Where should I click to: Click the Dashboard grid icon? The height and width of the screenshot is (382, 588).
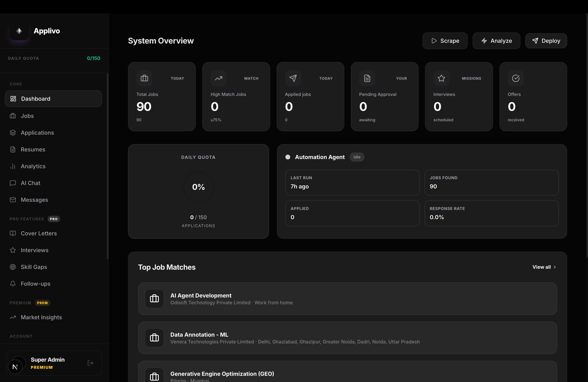13,99
